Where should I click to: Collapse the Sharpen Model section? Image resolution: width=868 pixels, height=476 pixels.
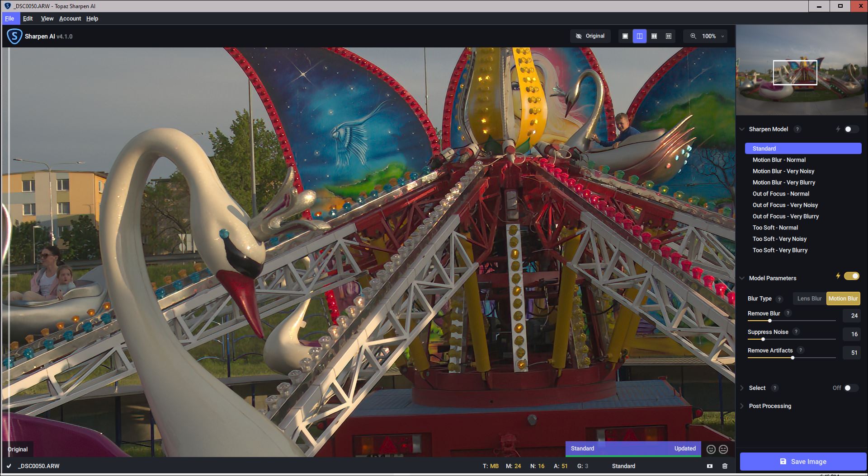pos(742,129)
